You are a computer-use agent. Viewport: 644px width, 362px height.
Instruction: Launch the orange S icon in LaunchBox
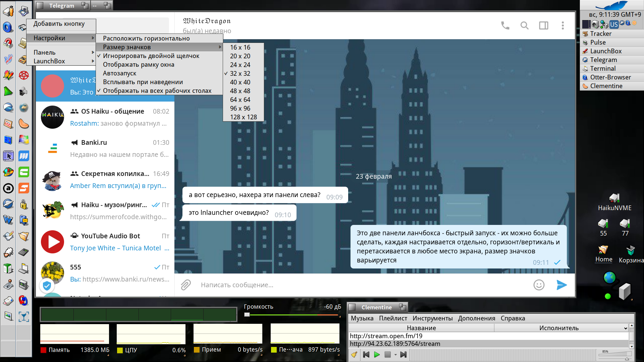24,188
